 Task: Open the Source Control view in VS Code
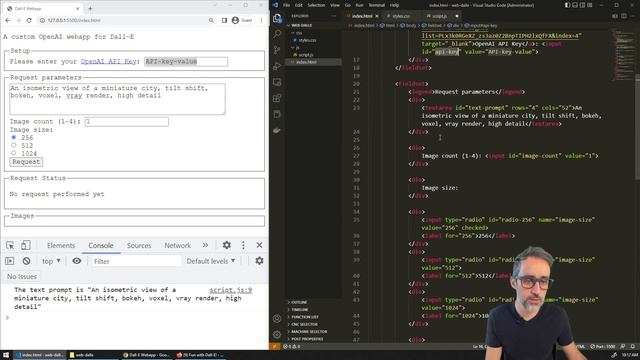click(x=277, y=50)
